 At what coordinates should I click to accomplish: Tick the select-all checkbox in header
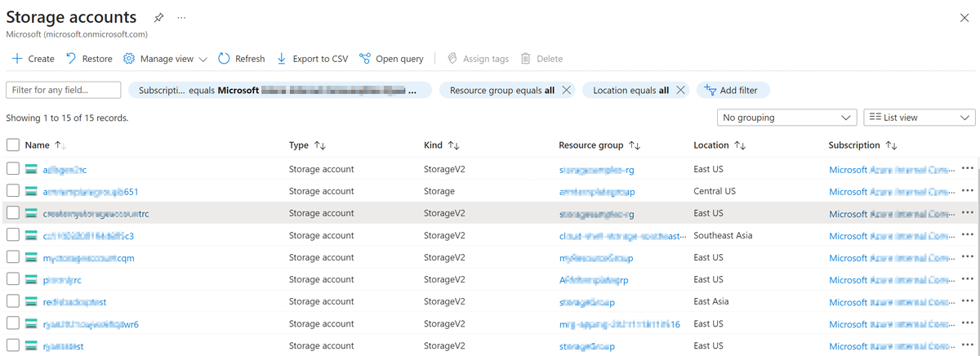[x=12, y=145]
